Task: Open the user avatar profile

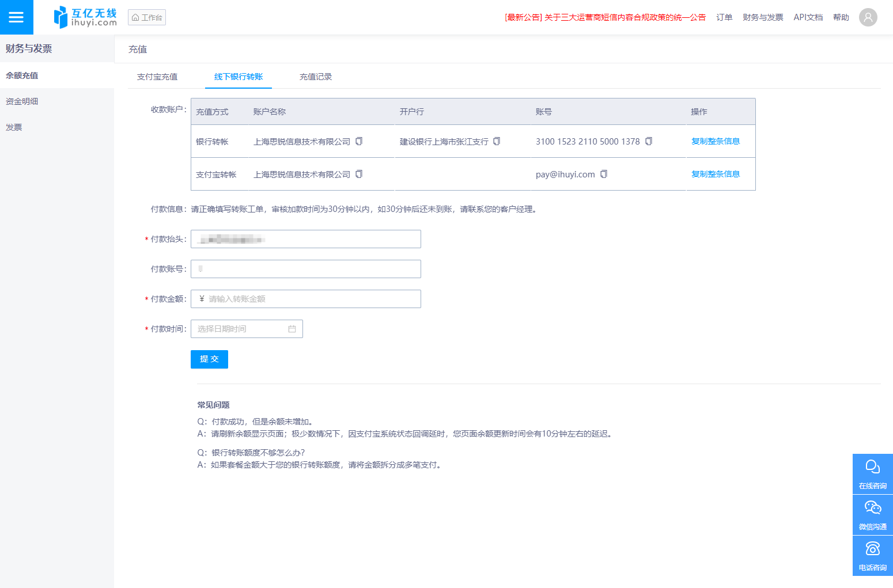Action: pos(868,17)
